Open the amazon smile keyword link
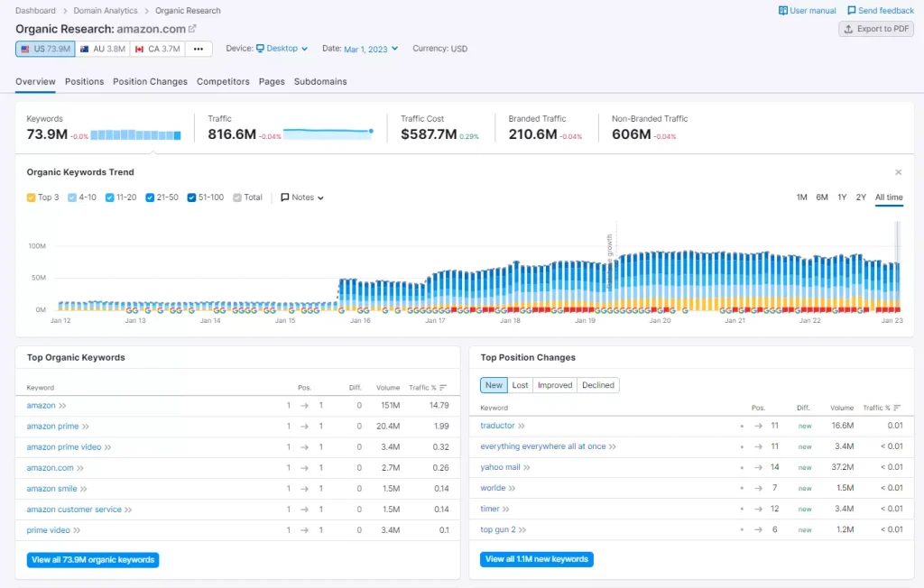Viewport: 924px width, 588px height. click(x=51, y=489)
